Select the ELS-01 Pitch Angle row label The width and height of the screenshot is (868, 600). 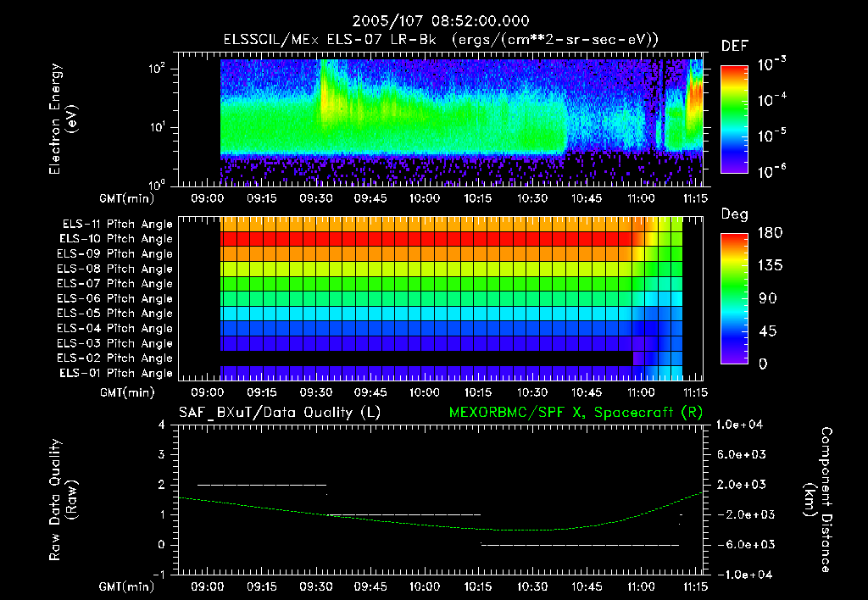pyautogui.click(x=117, y=374)
